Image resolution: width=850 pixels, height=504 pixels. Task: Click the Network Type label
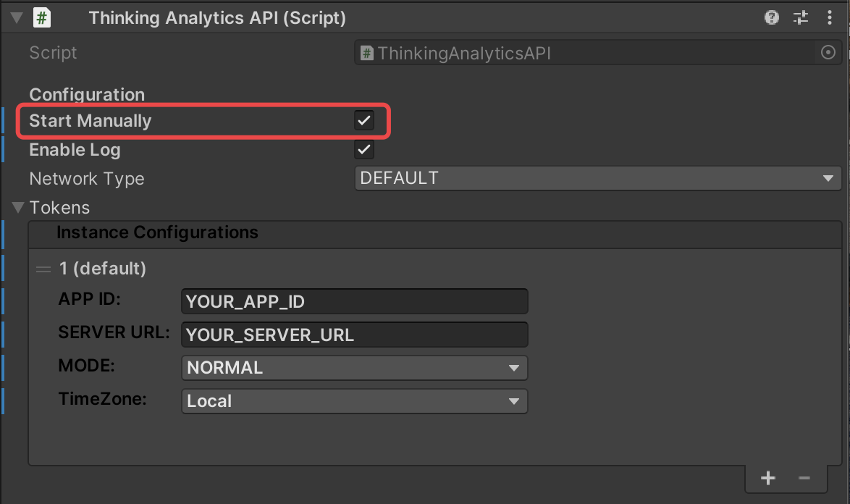click(x=87, y=179)
